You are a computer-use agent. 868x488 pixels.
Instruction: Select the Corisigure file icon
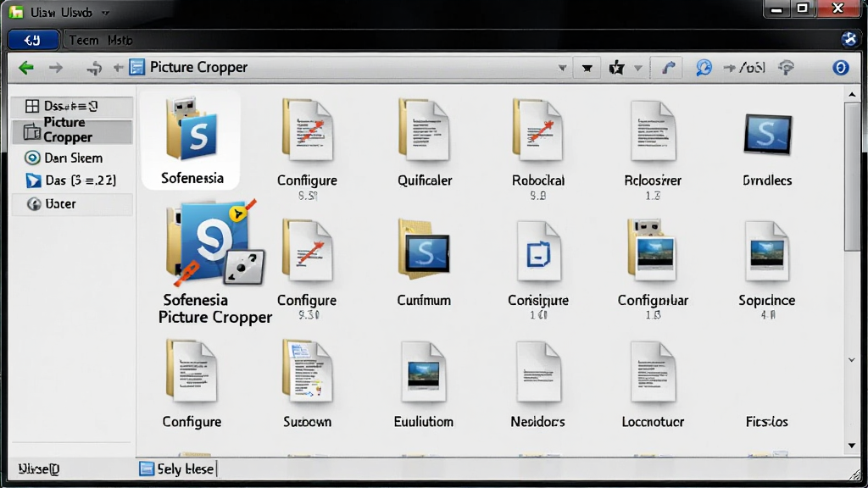point(538,252)
